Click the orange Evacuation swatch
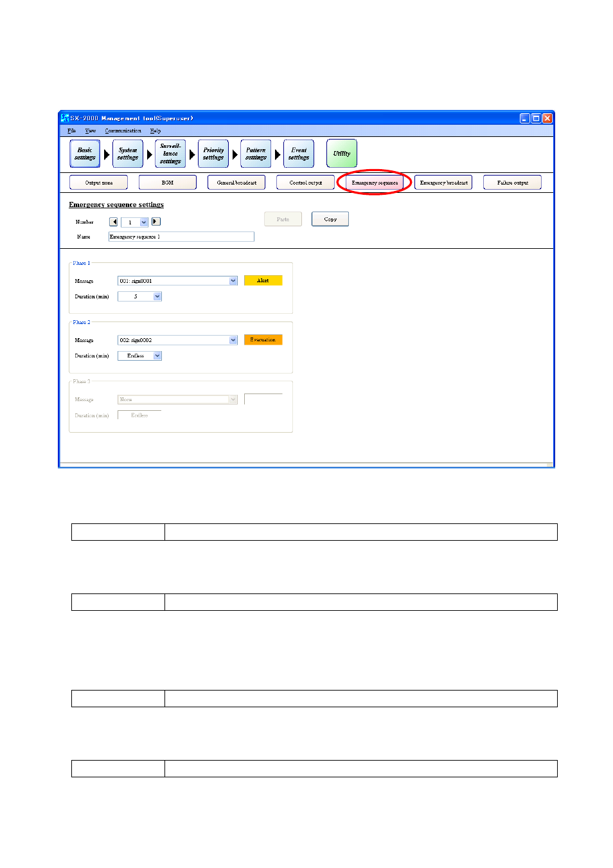The image size is (613, 868). coord(263,339)
